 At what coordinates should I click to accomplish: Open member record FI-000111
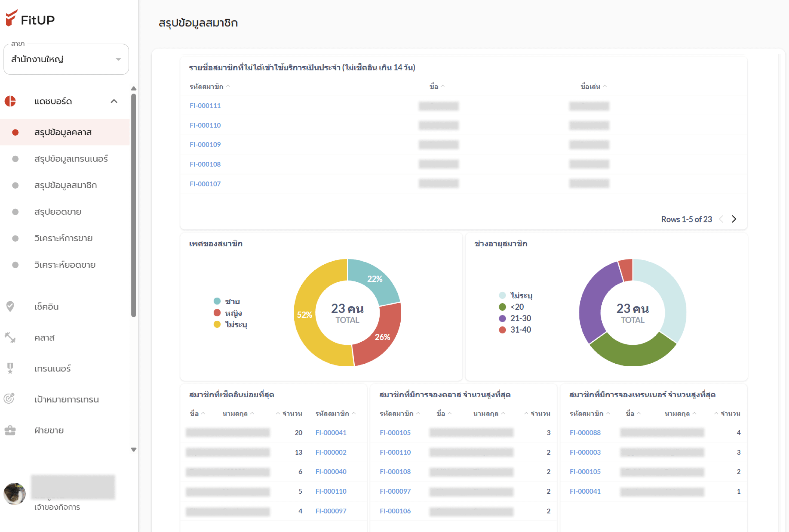pyautogui.click(x=205, y=106)
